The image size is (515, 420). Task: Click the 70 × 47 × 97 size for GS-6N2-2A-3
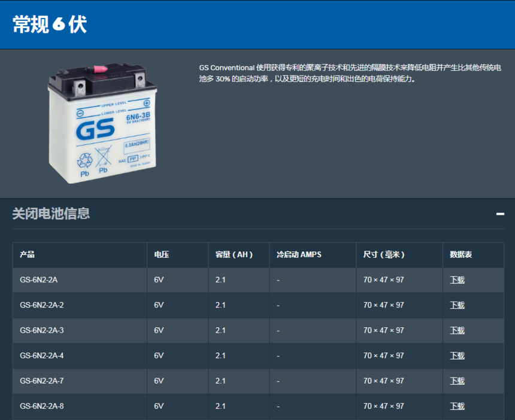tap(399, 330)
